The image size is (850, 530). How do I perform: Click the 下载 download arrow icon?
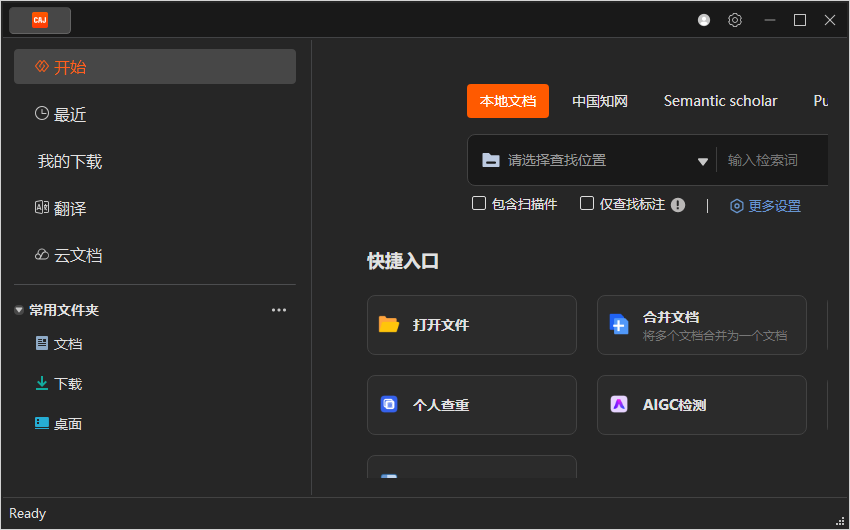click(42, 383)
